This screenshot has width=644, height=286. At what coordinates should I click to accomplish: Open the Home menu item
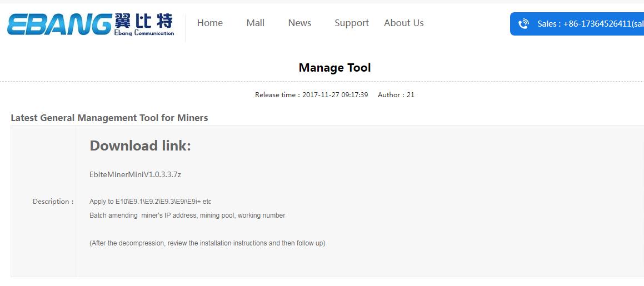(209, 23)
